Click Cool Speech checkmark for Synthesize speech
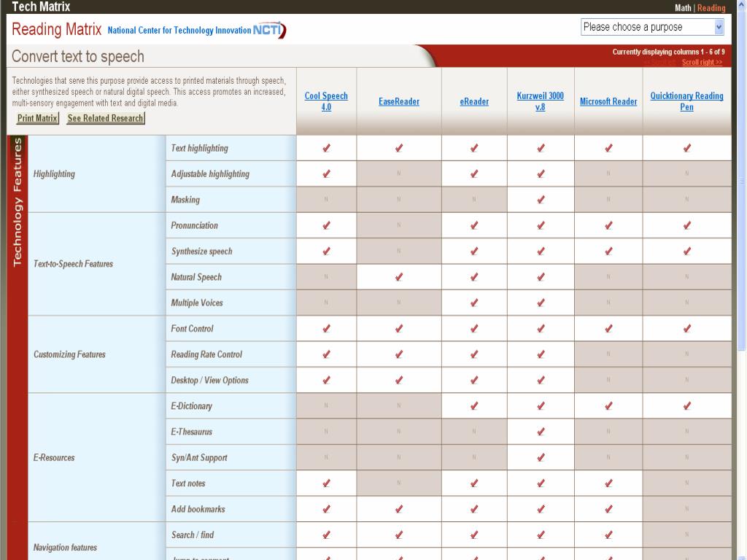The height and width of the screenshot is (560, 747). tap(326, 252)
